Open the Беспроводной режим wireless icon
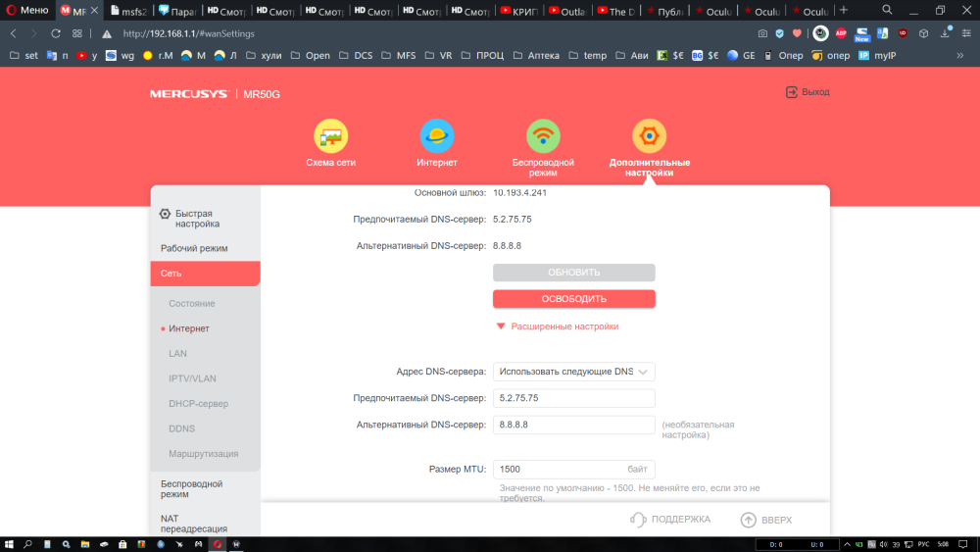980x552 pixels. (x=543, y=135)
